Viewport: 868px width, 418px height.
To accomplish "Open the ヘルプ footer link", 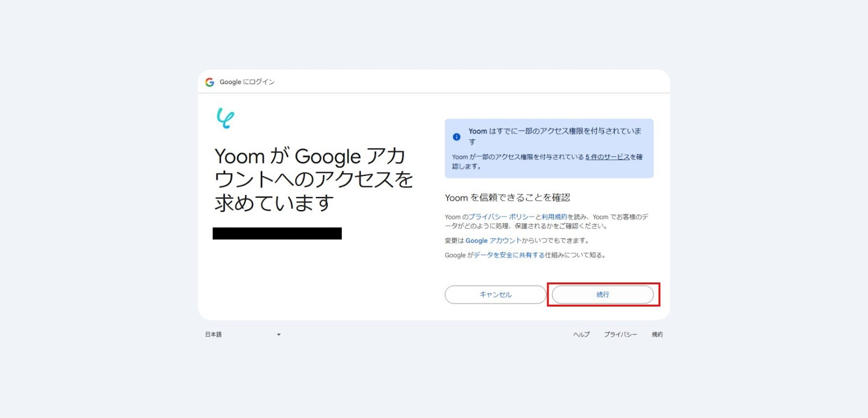I will point(581,334).
